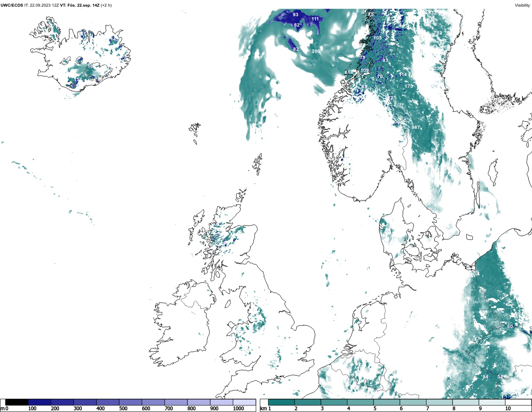Click the 6–7 km legend swatch
Viewport: 532px width, 412px height.
click(413, 402)
